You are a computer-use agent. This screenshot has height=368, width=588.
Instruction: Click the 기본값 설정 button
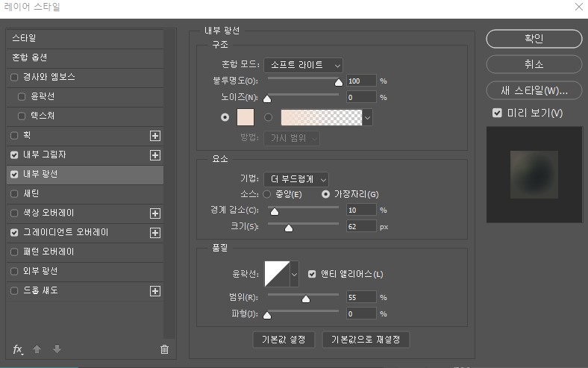point(284,340)
